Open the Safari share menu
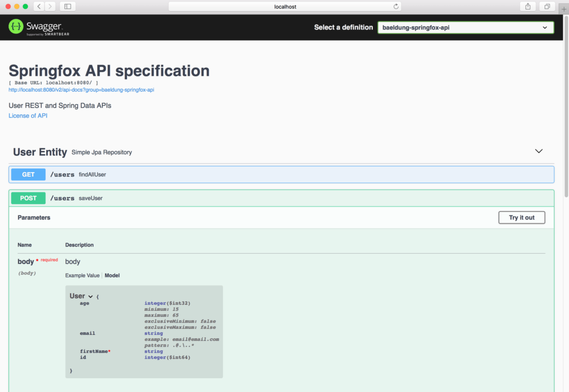The image size is (569, 392). coord(528,7)
